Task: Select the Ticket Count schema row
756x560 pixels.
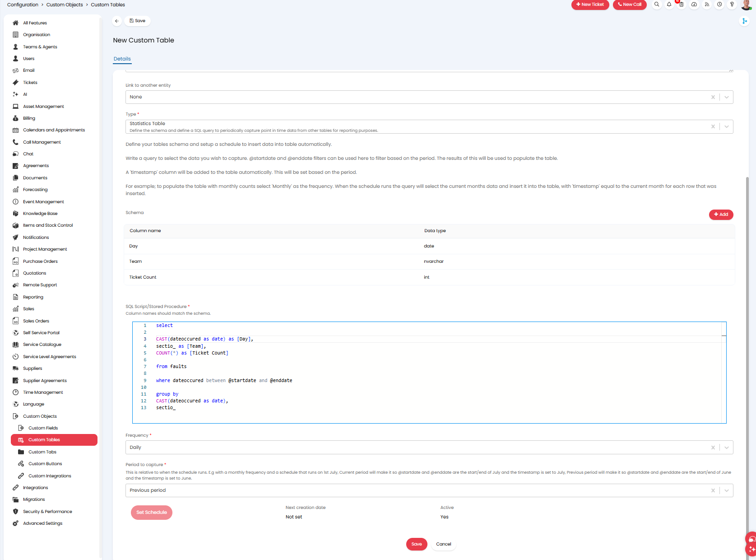Action: 143,277
